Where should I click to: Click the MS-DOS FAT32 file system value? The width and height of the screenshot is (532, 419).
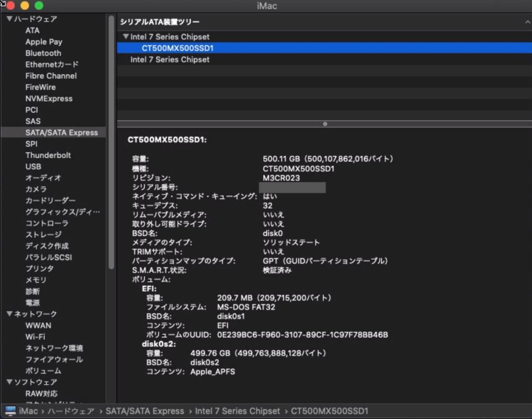(x=246, y=307)
